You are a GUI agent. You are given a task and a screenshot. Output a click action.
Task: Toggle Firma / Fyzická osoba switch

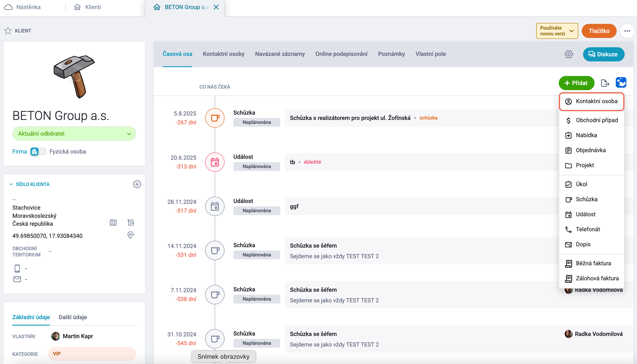point(38,152)
